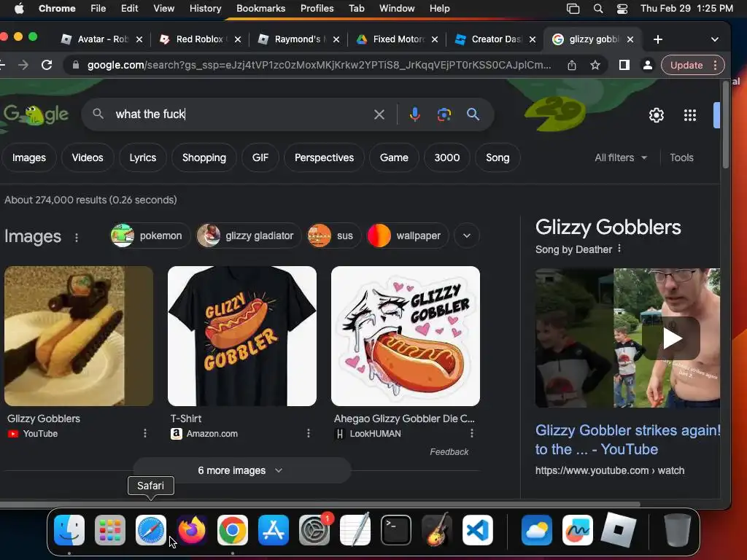Viewport: 747px width, 560px height.
Task: Open more options for Glizzy Gobblers YouTube image
Action: [145, 433]
